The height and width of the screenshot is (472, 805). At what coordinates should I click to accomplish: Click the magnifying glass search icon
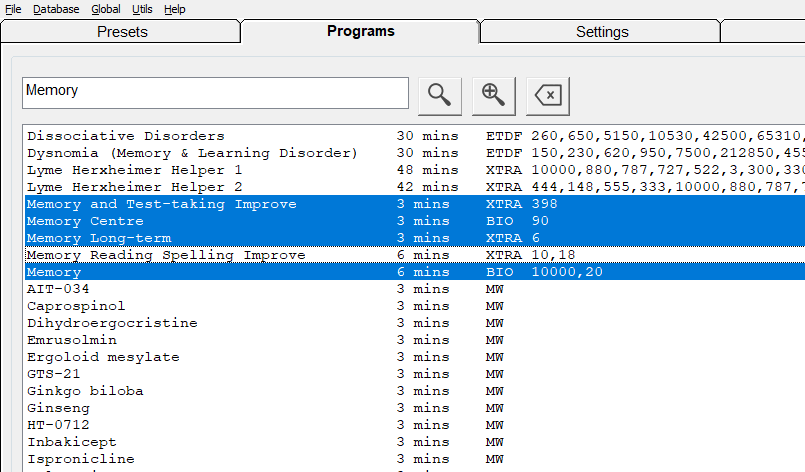(439, 94)
